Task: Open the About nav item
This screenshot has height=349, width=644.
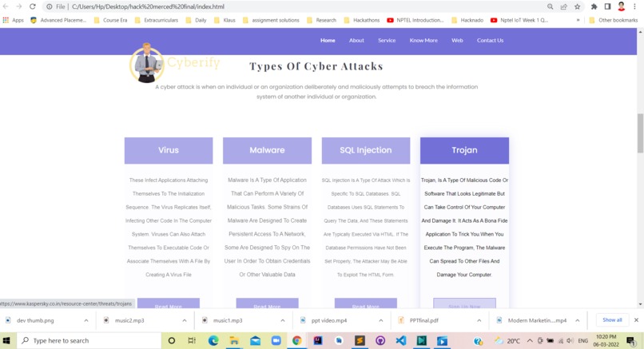Action: (x=356, y=40)
